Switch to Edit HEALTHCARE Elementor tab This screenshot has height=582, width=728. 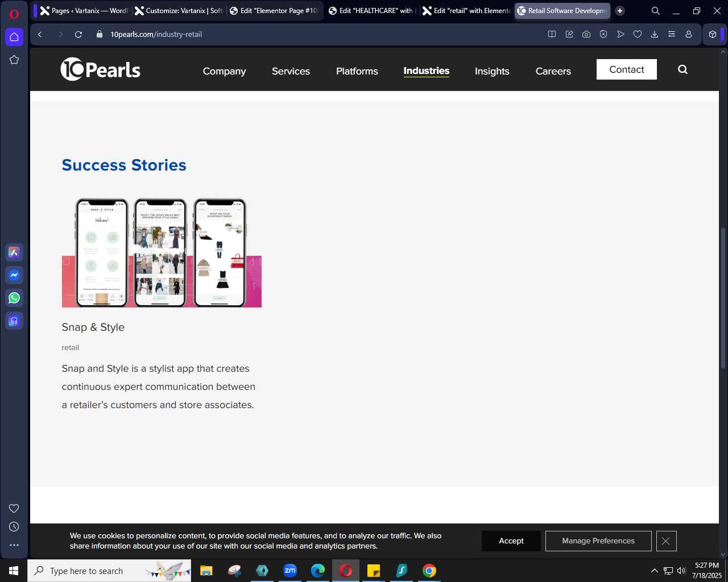(373, 11)
